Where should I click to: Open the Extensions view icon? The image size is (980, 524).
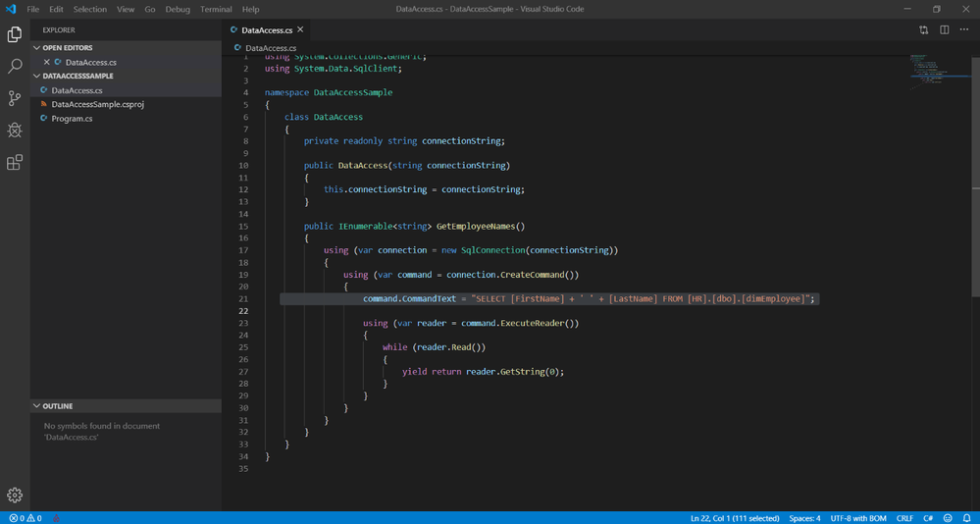point(15,163)
